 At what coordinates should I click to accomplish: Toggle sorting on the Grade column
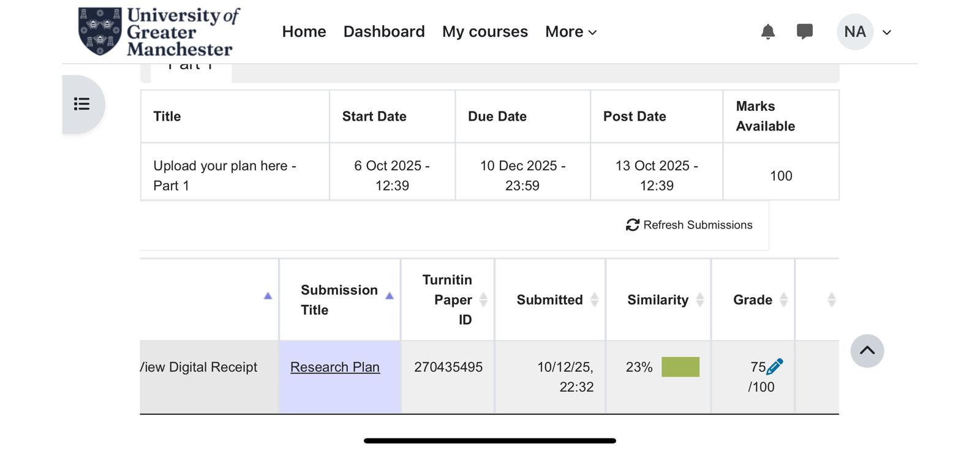click(x=785, y=299)
